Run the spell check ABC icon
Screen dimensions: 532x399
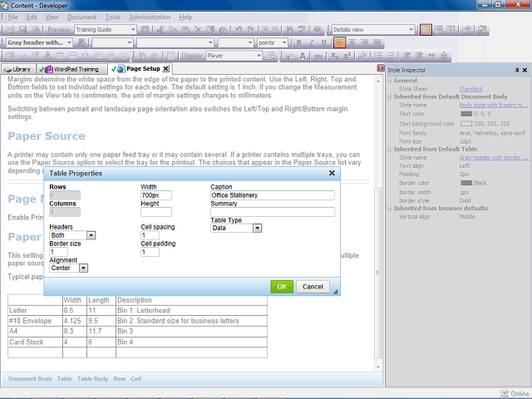pyautogui.click(x=302, y=30)
